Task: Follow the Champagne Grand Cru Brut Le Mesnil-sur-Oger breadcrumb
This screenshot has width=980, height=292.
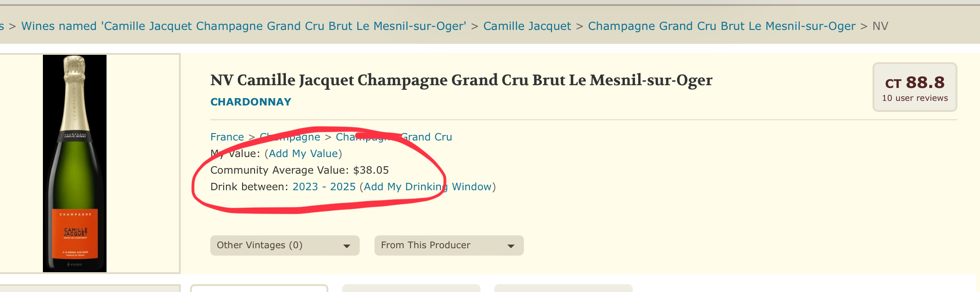Action: coord(722,26)
